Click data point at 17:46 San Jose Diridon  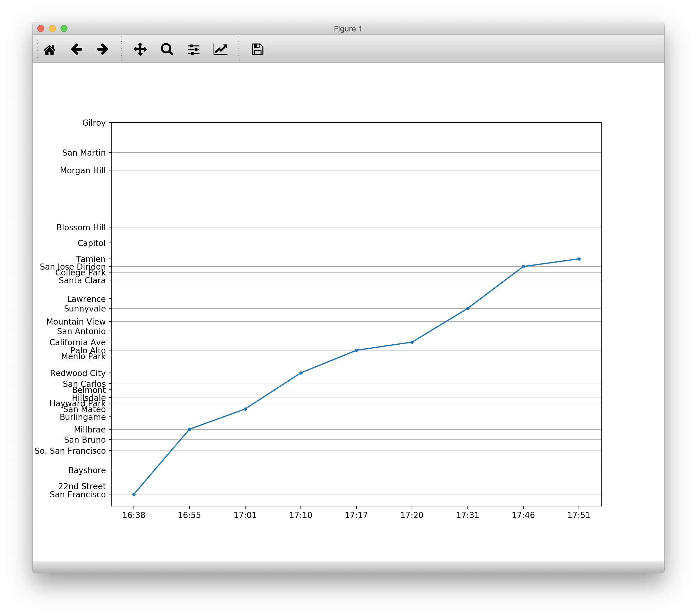(x=523, y=267)
